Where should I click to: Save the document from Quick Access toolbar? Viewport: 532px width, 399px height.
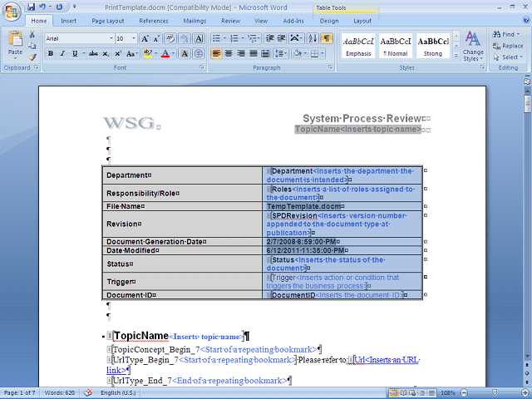[31, 7]
